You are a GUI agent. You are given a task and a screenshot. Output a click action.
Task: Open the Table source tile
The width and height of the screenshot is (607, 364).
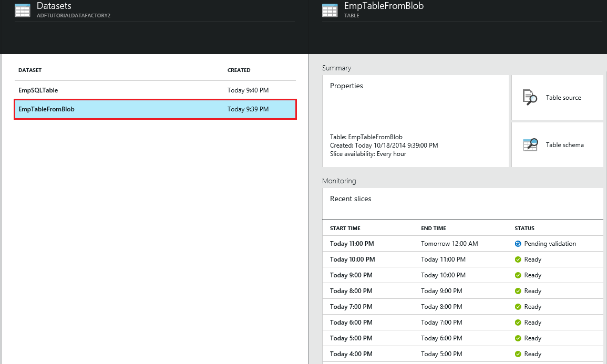[558, 98]
